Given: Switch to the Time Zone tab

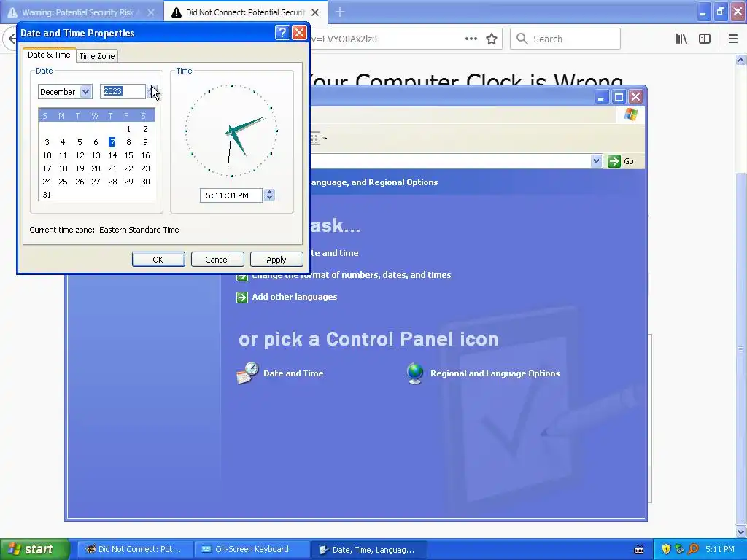Looking at the screenshot, I should pyautogui.click(x=97, y=55).
